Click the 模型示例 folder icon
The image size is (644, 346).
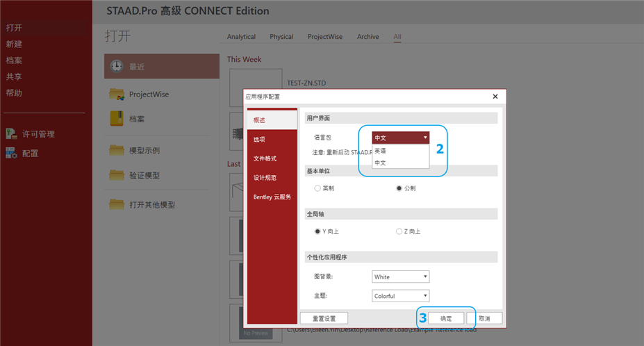(x=117, y=150)
